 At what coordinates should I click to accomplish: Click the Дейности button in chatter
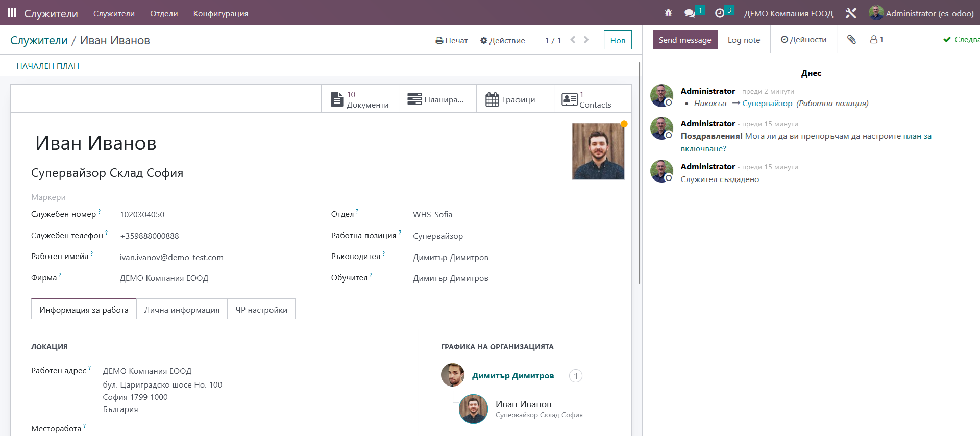click(803, 39)
